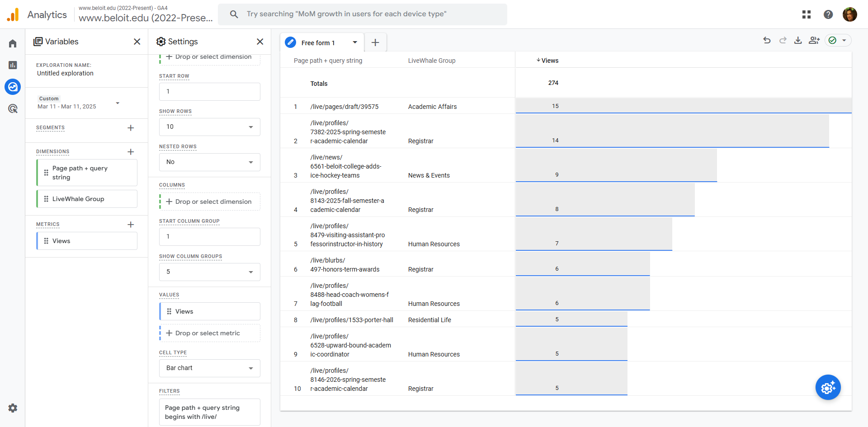Open Admin settings gear icon
The width and height of the screenshot is (868, 427).
(x=13, y=408)
